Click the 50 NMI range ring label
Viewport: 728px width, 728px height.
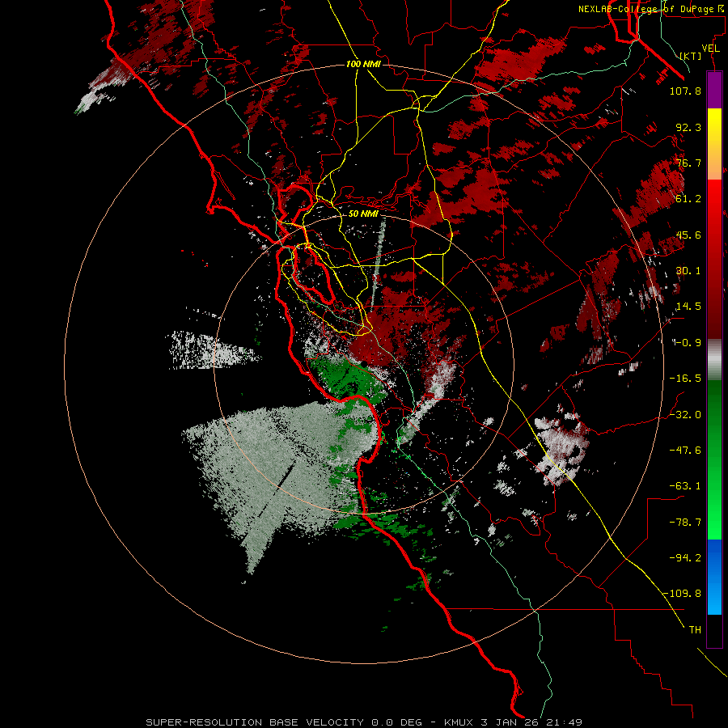(x=363, y=214)
